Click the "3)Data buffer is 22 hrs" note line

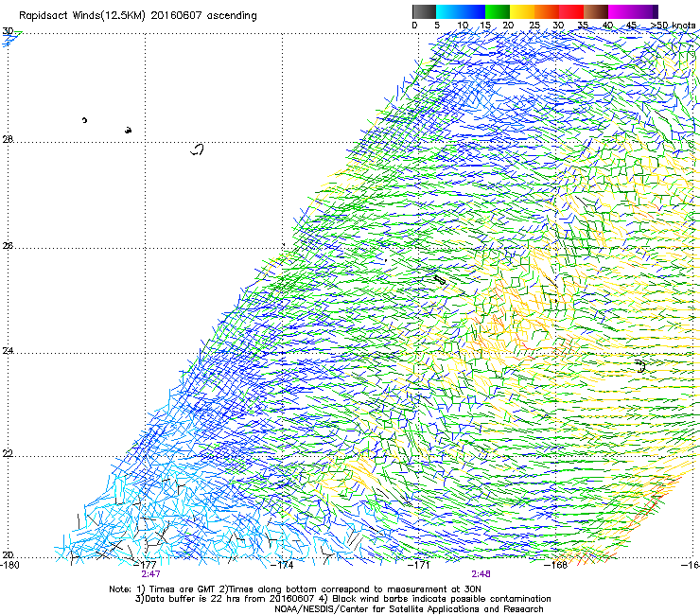pyautogui.click(x=342, y=599)
